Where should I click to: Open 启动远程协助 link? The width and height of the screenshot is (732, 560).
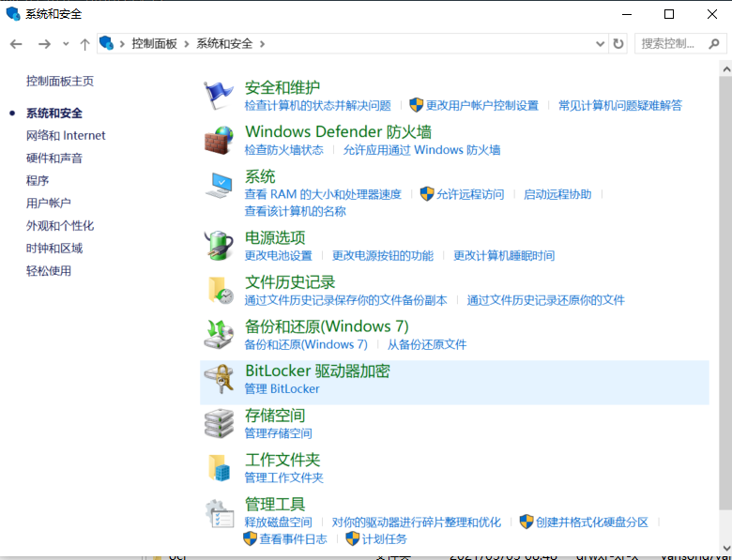557,194
